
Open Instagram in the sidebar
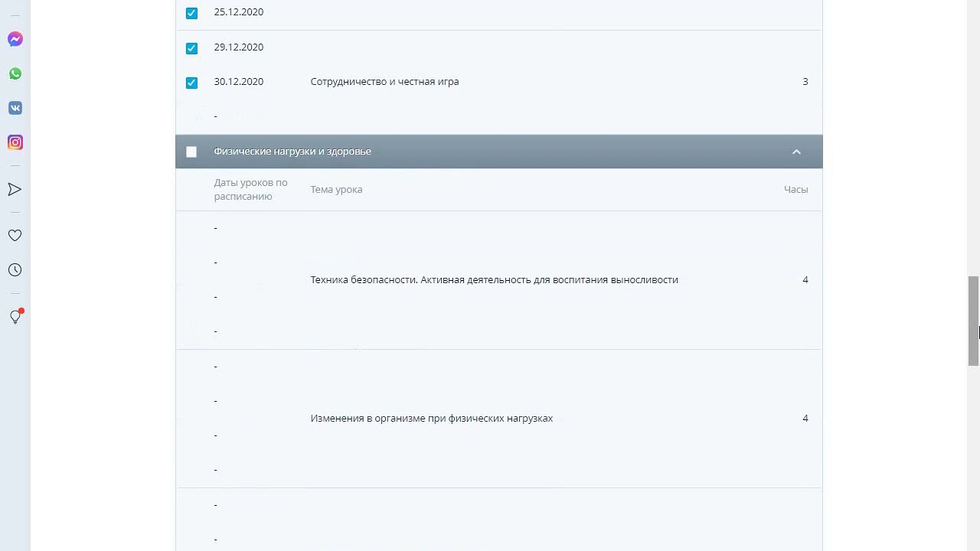coord(15,142)
